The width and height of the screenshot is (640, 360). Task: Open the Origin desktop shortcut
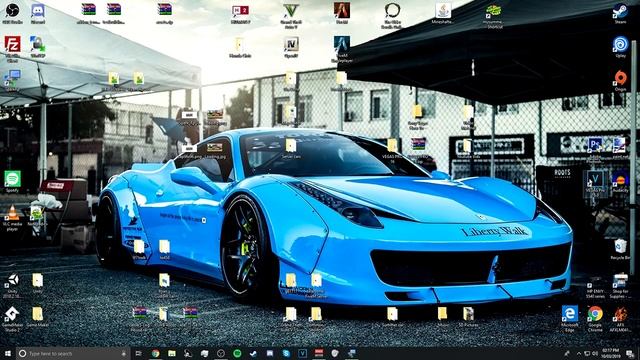pos(620,80)
